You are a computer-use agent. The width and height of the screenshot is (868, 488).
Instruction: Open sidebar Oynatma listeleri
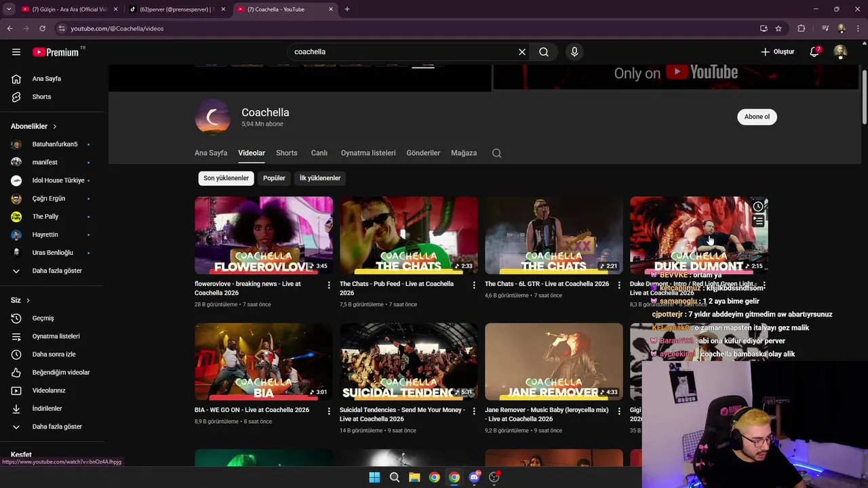[x=54, y=336]
